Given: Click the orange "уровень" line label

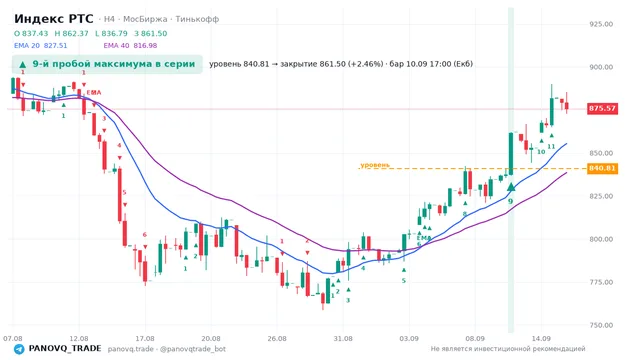Looking at the screenshot, I should coord(375,165).
